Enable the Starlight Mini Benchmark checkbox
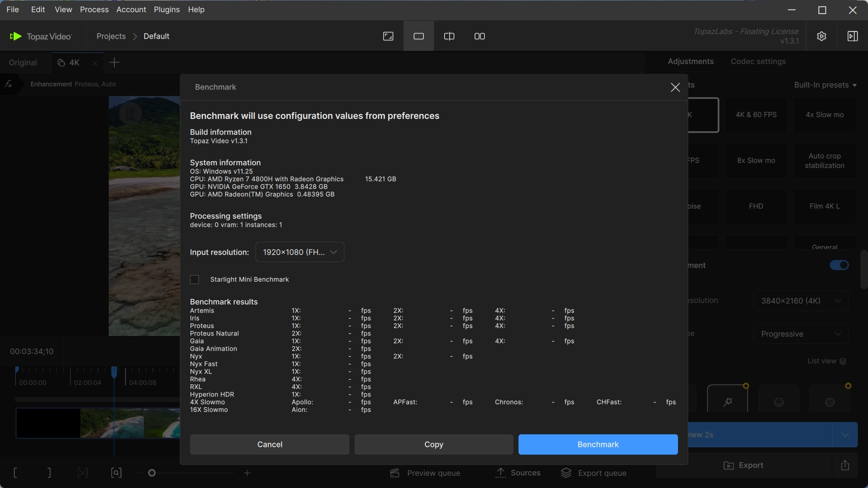The width and height of the screenshot is (868, 488). point(195,280)
